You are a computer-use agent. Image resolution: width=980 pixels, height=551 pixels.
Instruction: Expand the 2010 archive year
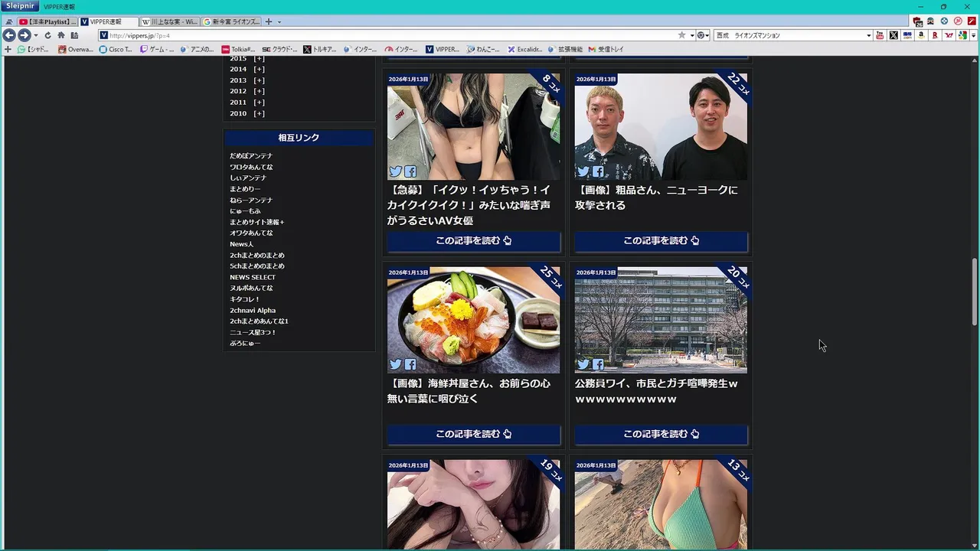click(x=259, y=113)
